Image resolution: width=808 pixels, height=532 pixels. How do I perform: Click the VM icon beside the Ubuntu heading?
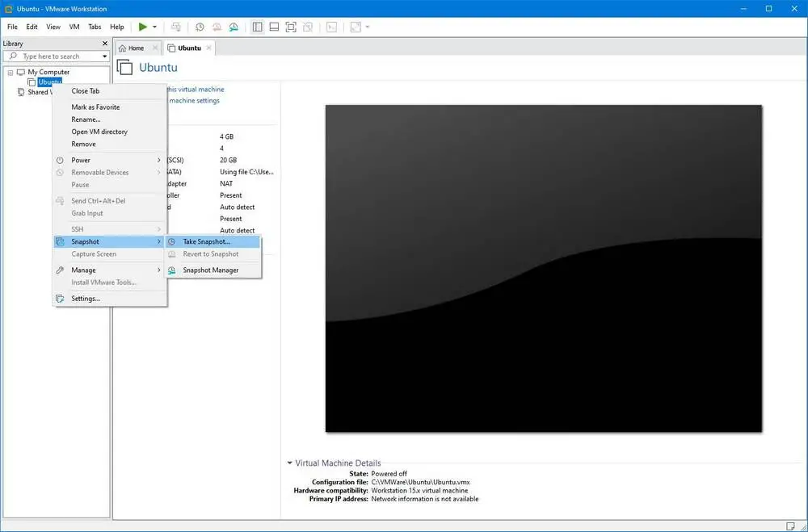coord(124,68)
